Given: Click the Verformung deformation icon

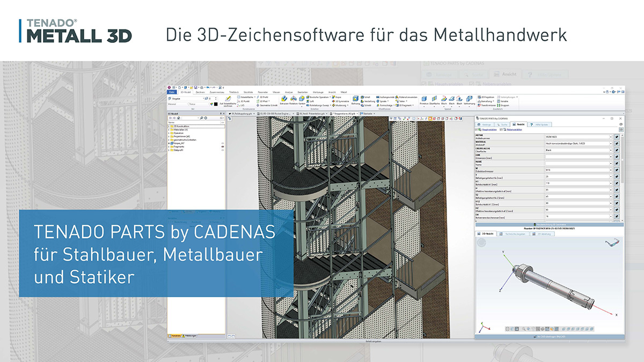Looking at the screenshot, I should (x=470, y=99).
